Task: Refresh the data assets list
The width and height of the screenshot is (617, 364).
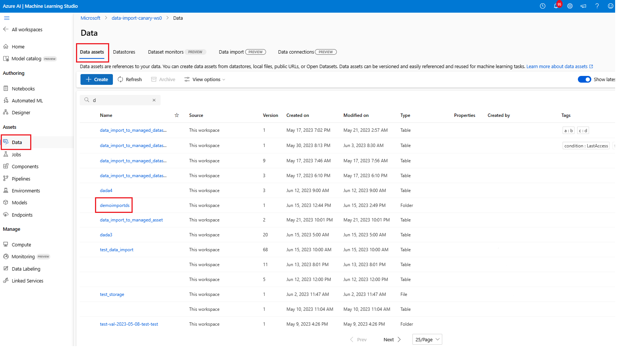Action: pos(130,80)
